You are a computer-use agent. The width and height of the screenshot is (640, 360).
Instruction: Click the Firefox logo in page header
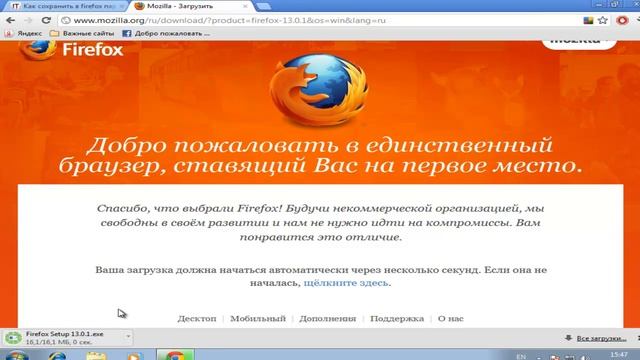(71, 50)
